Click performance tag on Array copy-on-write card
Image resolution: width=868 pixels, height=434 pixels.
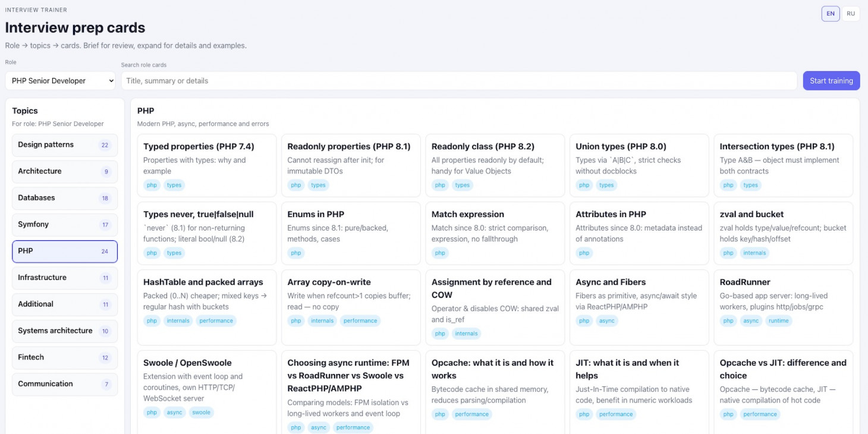coord(360,321)
